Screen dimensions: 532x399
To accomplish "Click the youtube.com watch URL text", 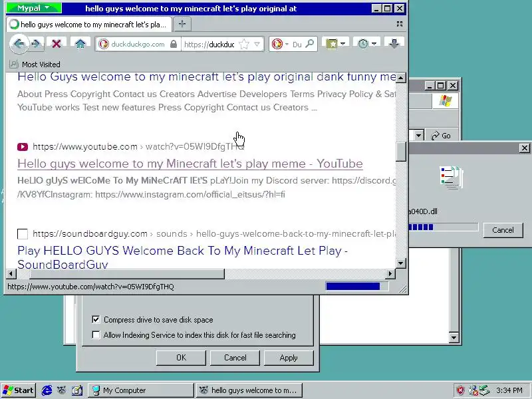I will tap(138, 146).
